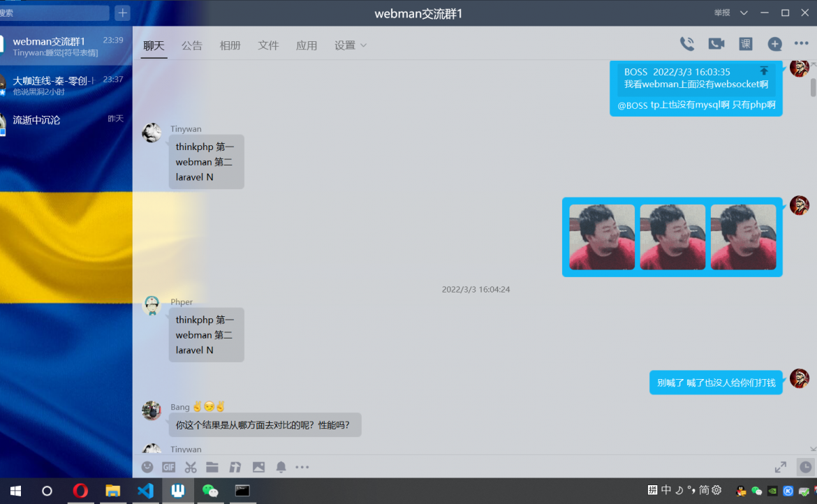
Task: Open the group class (课) icon
Action: point(746,44)
